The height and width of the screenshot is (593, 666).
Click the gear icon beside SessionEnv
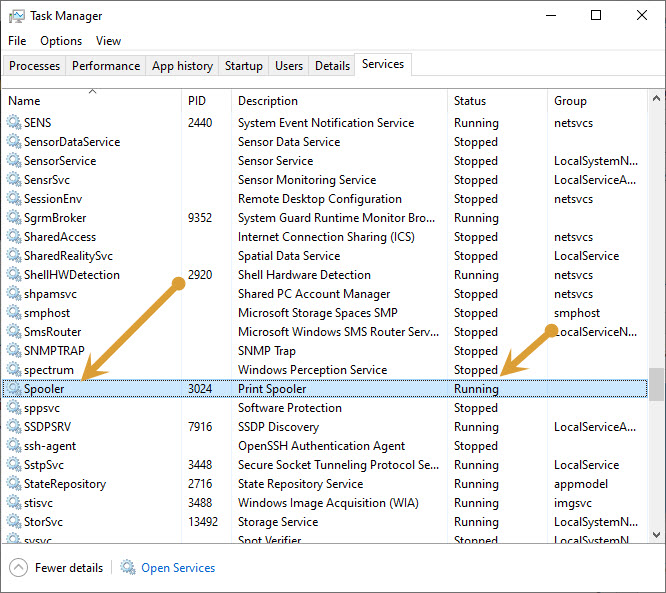pos(14,198)
